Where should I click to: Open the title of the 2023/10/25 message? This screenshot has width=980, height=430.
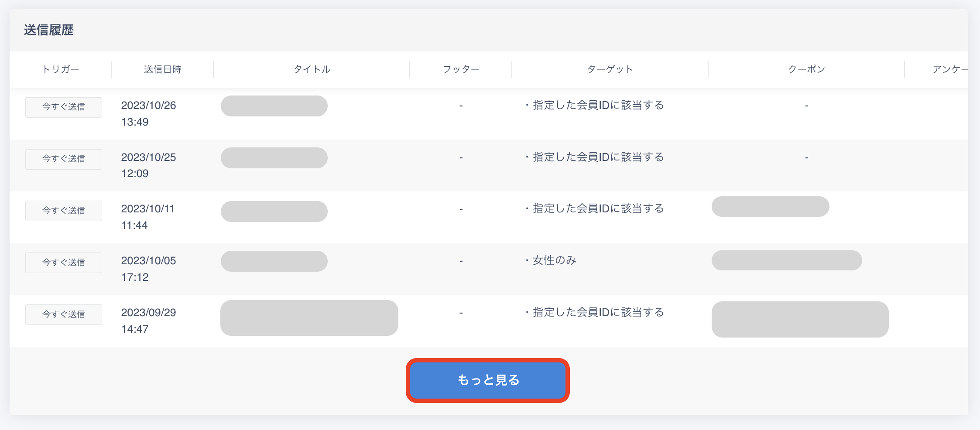click(274, 158)
